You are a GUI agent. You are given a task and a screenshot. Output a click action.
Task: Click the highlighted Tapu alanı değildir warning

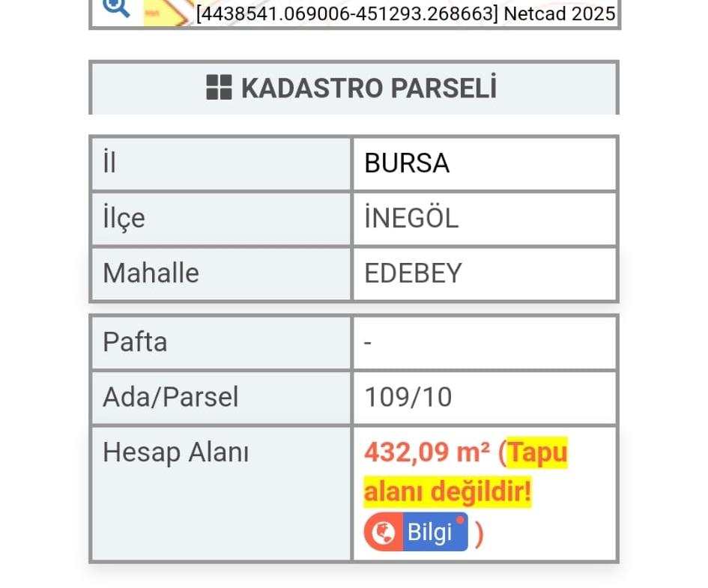pyautogui.click(x=465, y=472)
